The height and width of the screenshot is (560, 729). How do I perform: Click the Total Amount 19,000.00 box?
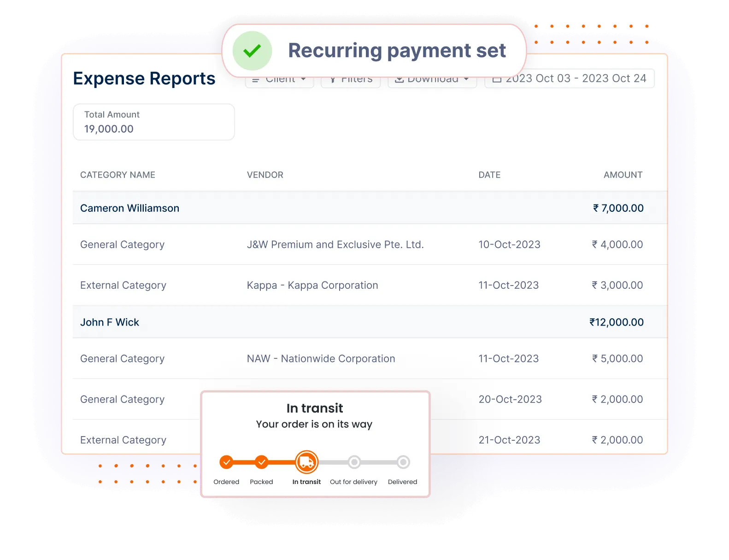pyautogui.click(x=154, y=122)
